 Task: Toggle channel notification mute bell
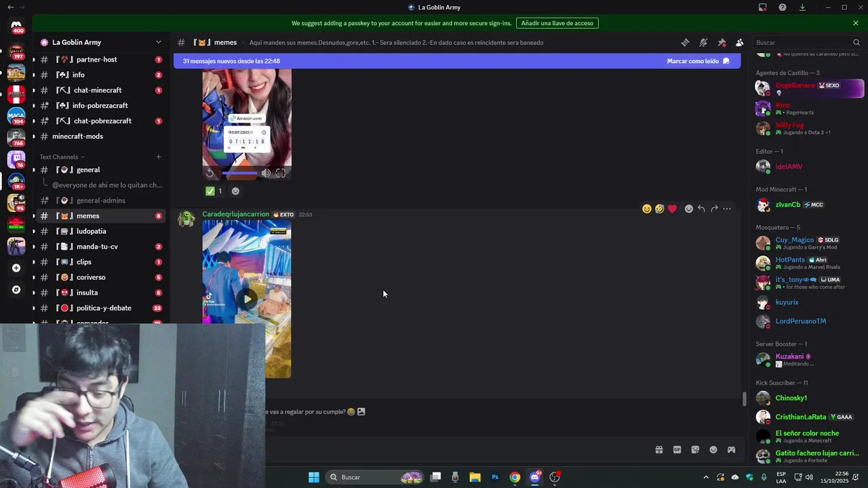point(703,43)
